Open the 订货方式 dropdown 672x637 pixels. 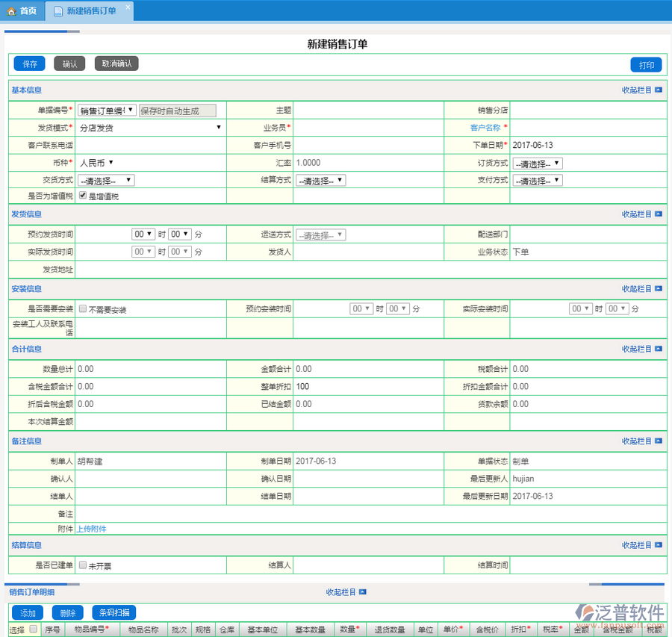click(x=537, y=164)
